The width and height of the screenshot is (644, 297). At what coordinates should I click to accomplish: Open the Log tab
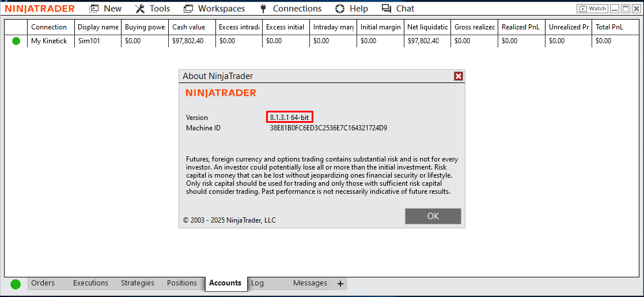click(x=257, y=283)
